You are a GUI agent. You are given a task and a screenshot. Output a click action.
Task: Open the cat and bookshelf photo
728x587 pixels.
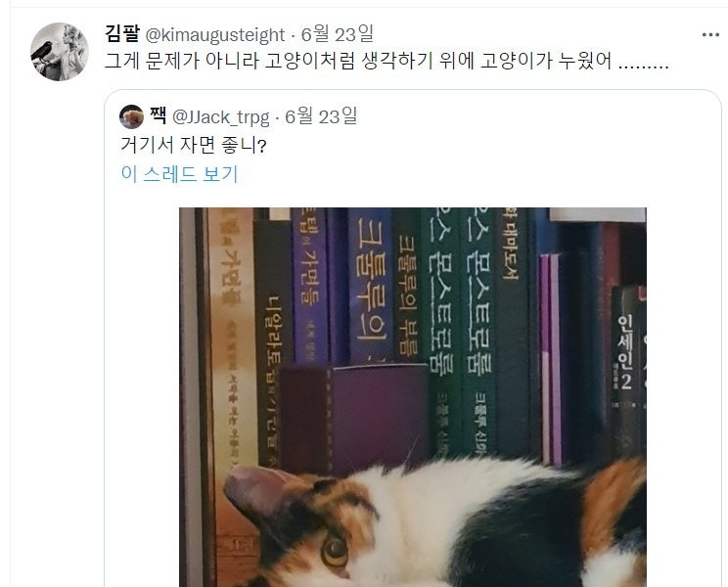(x=413, y=397)
